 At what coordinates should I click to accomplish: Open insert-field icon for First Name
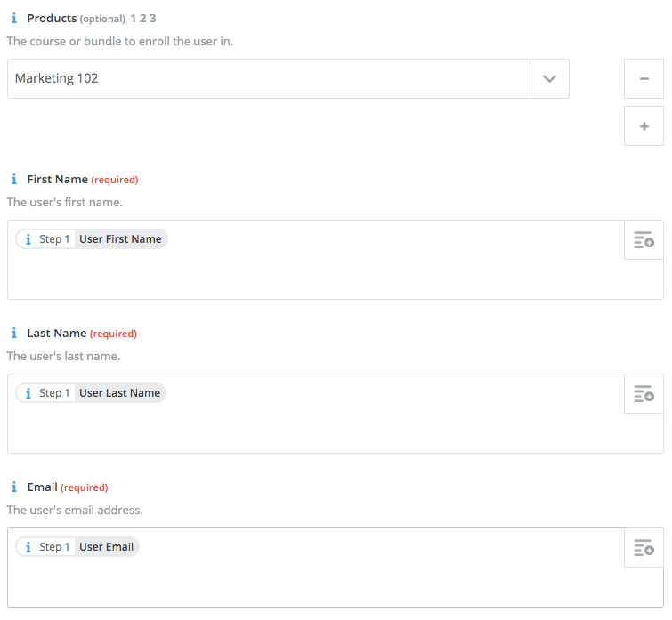[x=644, y=240]
